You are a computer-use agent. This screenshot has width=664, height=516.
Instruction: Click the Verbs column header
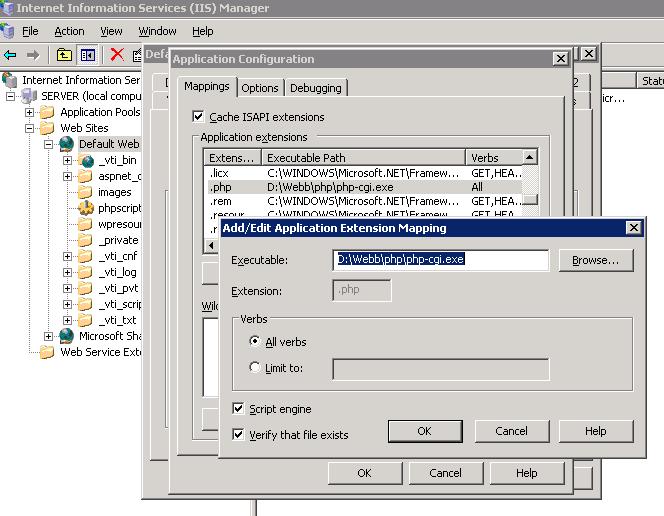[x=494, y=158]
